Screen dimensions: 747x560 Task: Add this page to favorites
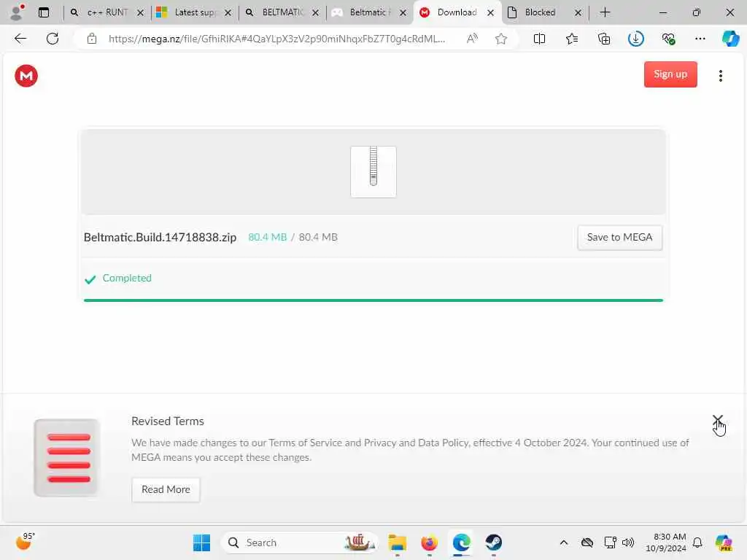(x=500, y=39)
